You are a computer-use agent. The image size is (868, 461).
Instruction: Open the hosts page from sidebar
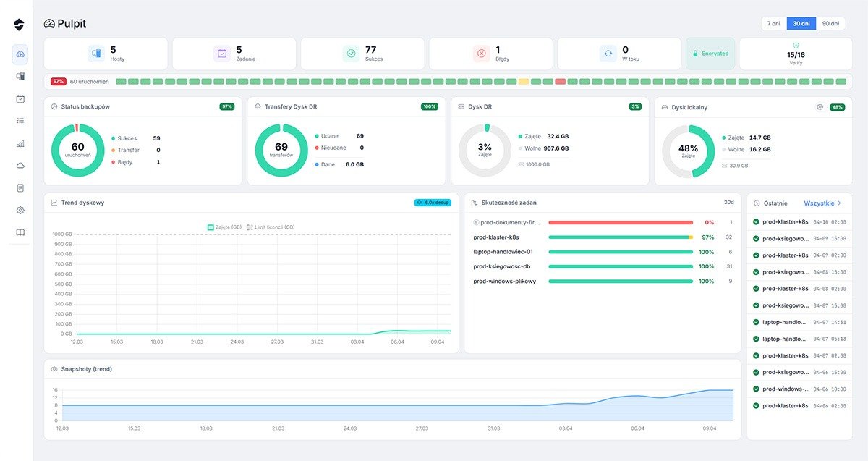20,77
